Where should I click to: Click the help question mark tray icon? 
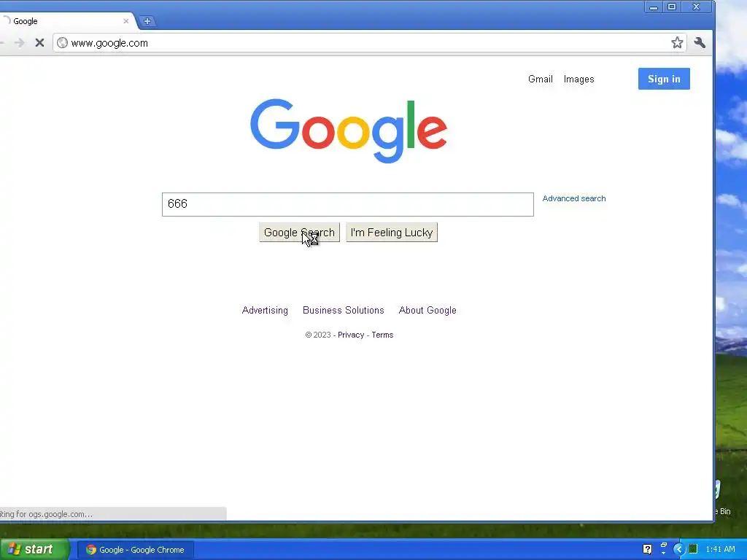click(x=648, y=550)
